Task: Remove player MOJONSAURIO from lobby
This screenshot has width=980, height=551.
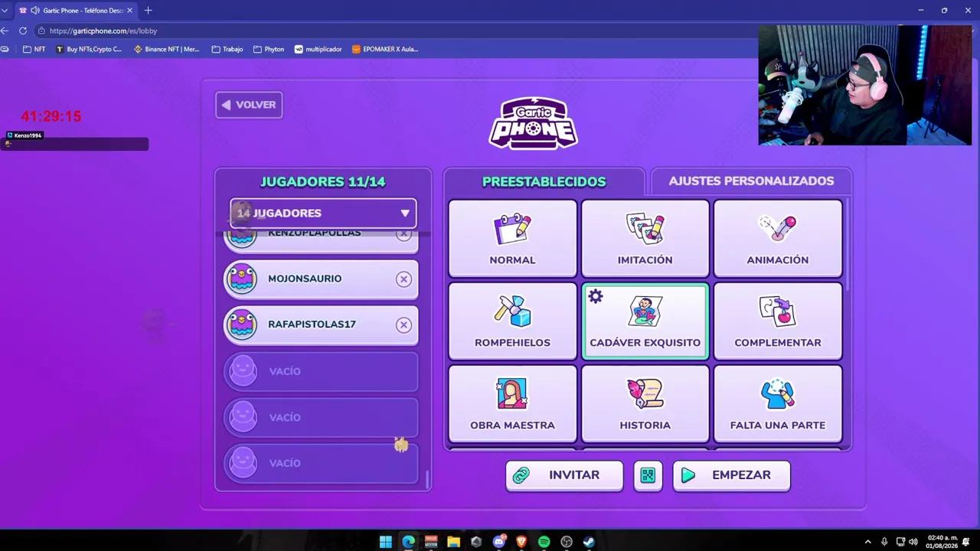Action: [403, 279]
